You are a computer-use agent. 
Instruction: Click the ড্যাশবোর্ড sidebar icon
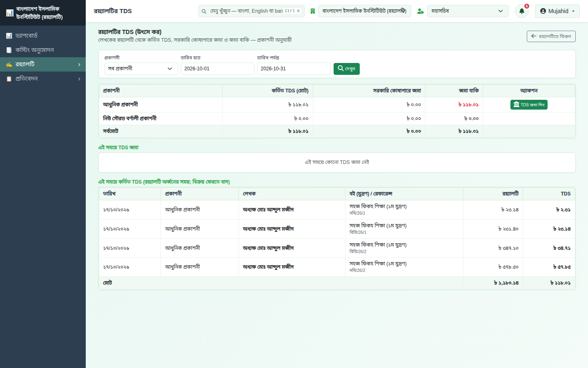(x=9, y=36)
